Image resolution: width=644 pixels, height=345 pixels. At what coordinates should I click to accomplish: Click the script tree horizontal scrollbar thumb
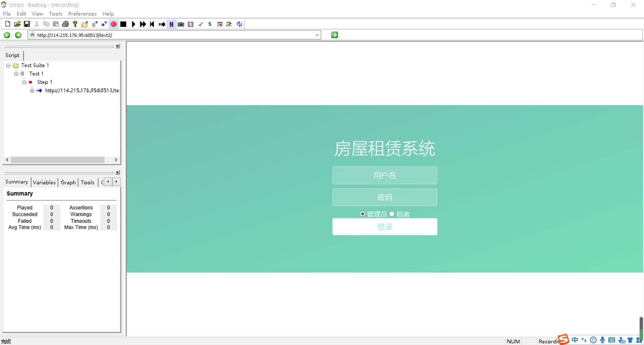(x=57, y=160)
